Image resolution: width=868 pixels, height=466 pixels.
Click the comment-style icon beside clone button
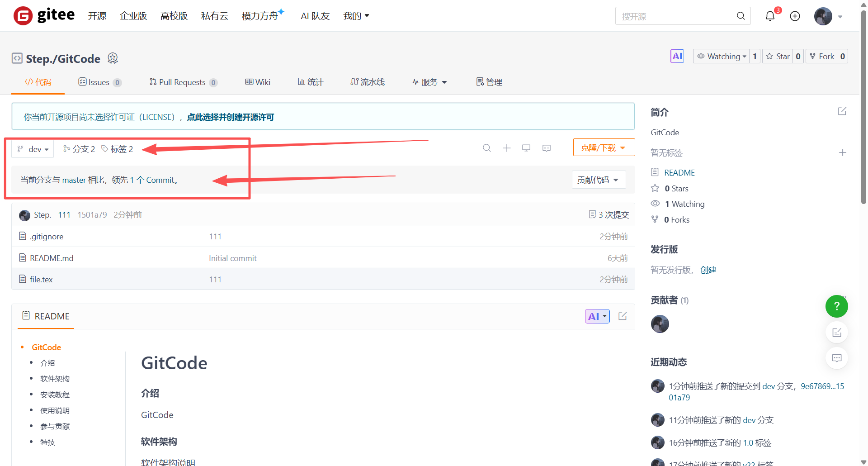pyautogui.click(x=547, y=148)
